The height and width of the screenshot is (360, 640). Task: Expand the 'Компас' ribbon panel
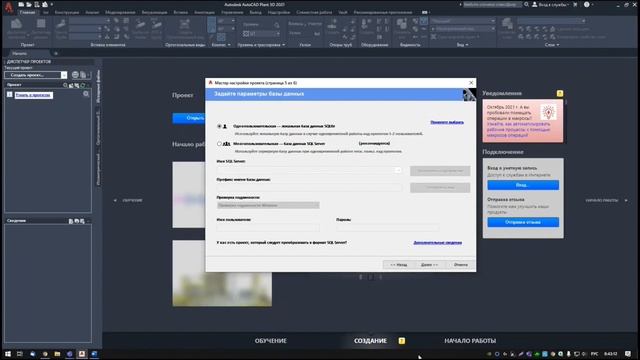(x=221, y=45)
